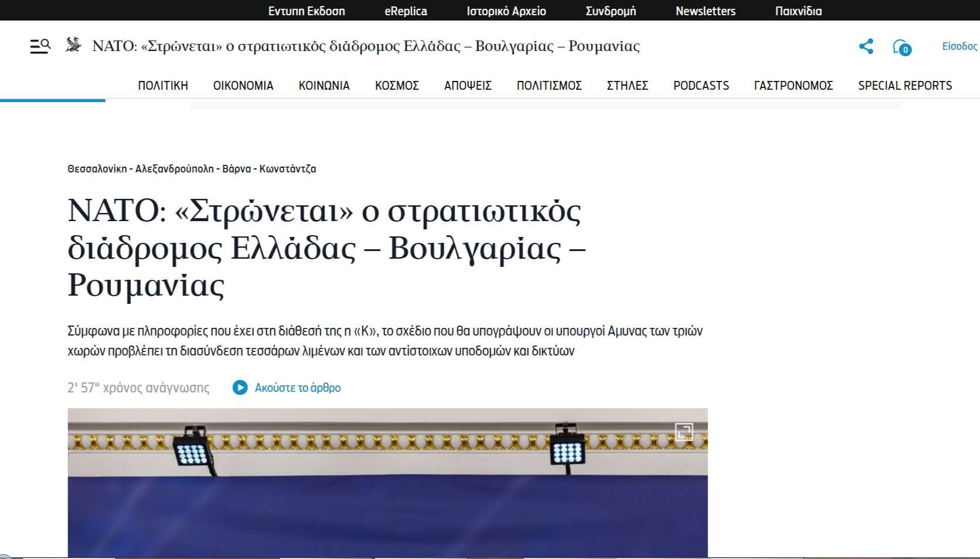Screen dimensions: 980x559
Task: Click the Ακούστε το άρθρο link
Action: tap(298, 388)
